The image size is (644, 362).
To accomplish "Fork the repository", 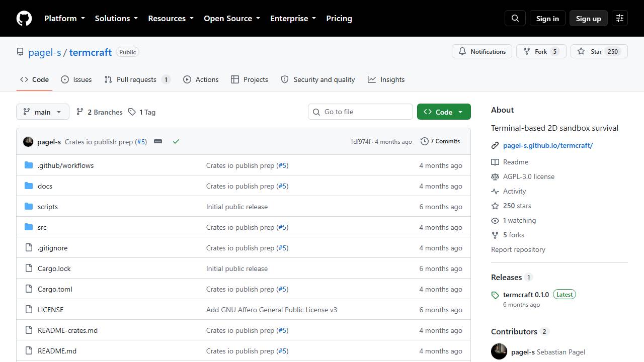I will 541,51.
